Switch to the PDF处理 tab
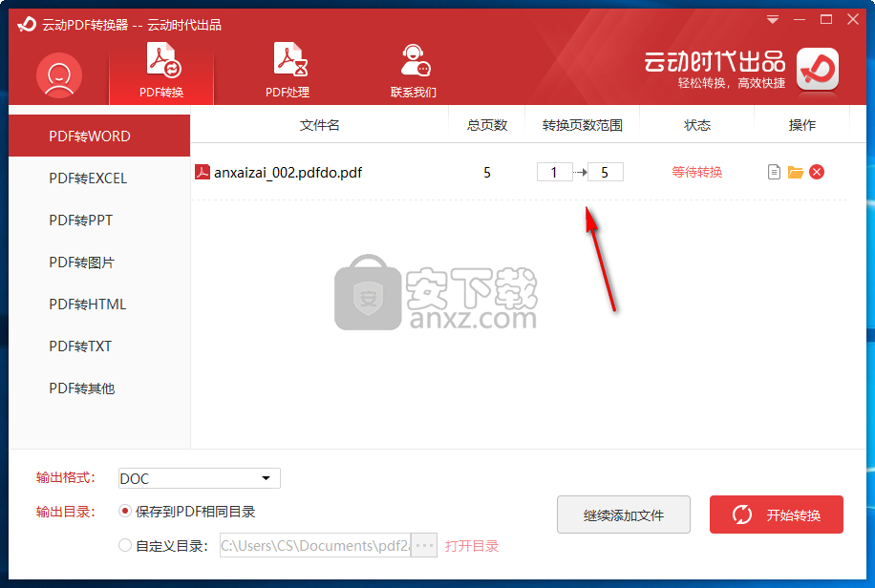Viewport: 875px width, 588px height. click(x=288, y=71)
